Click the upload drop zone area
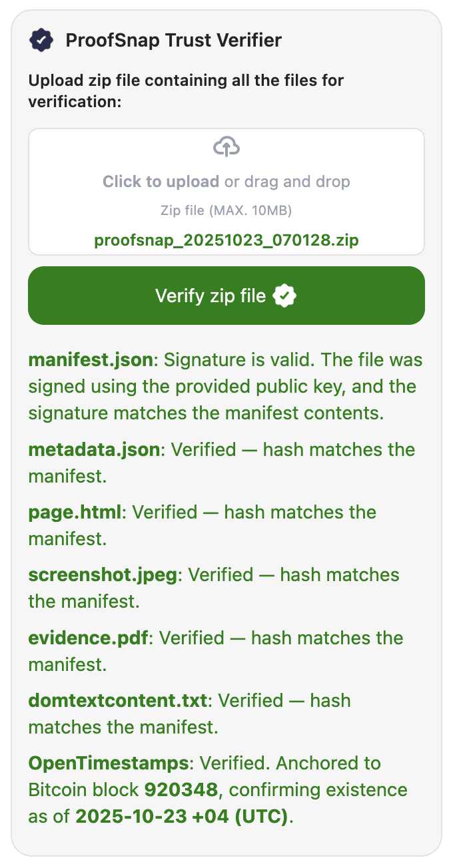Screen dimensions: 453x868 [x=226, y=192]
